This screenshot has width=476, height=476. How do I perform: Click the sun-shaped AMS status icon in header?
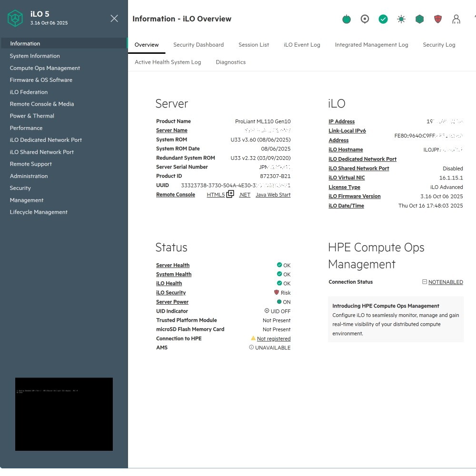(x=401, y=19)
